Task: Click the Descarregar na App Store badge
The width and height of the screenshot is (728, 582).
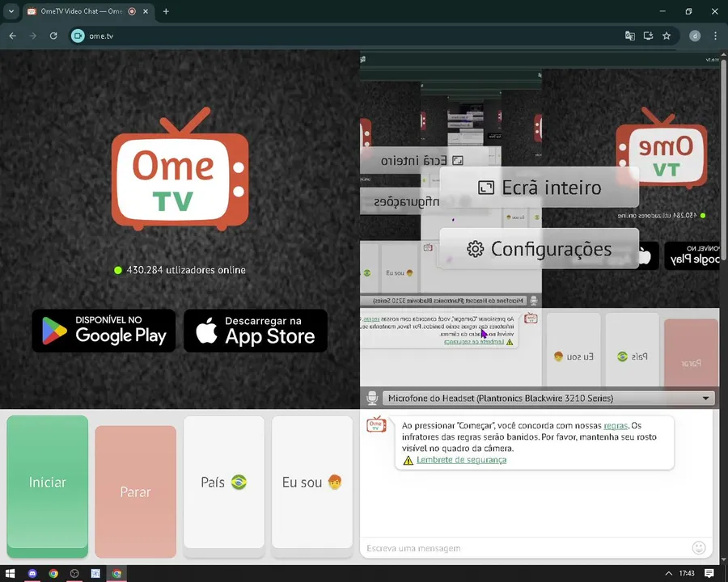Action: click(256, 331)
